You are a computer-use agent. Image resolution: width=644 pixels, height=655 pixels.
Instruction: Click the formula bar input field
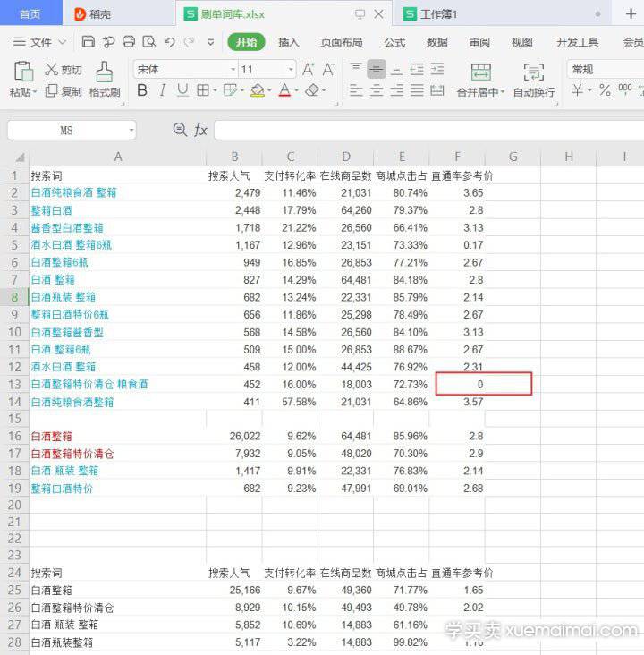click(x=429, y=131)
